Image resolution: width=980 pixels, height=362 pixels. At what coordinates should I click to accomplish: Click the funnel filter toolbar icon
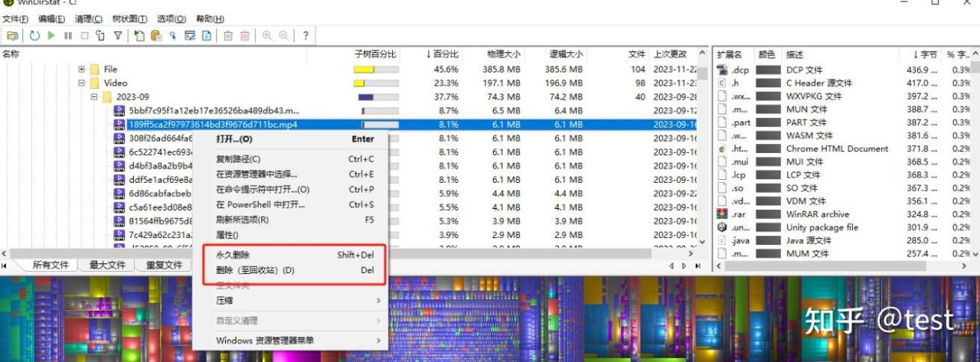[118, 35]
